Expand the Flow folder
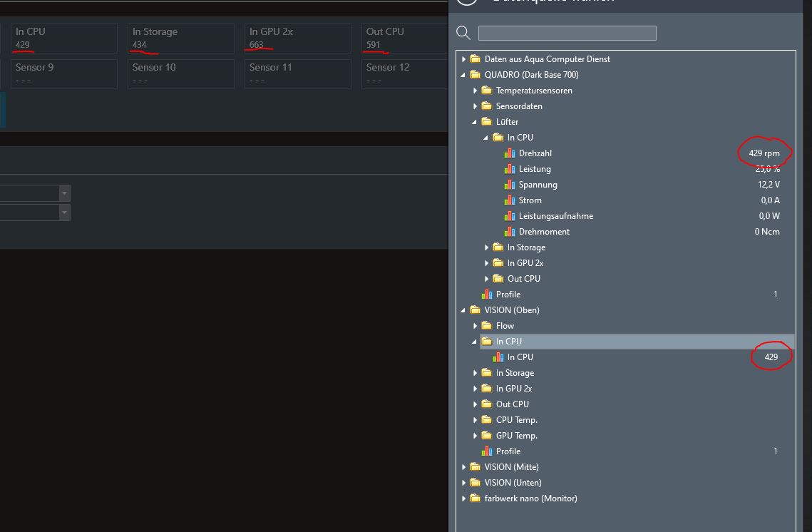812x532 pixels. [475, 326]
